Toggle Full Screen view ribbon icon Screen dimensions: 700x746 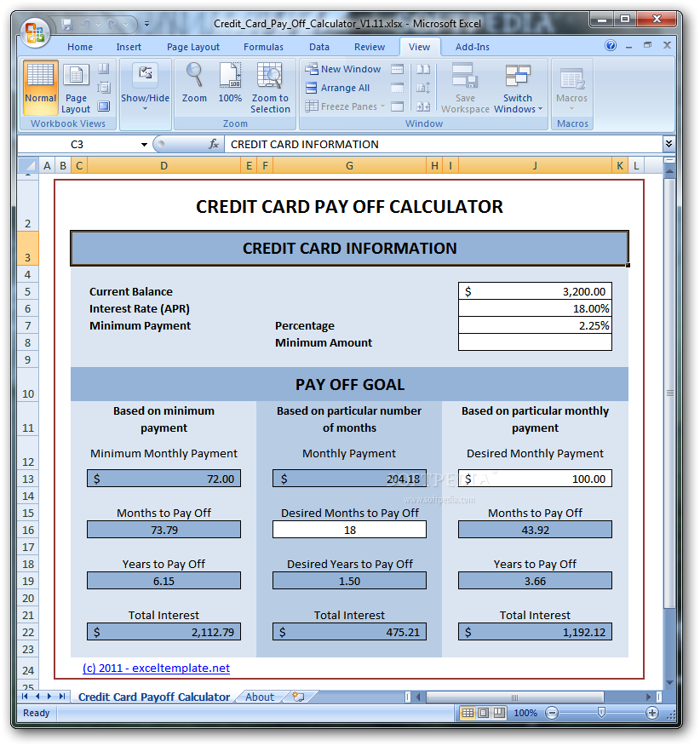click(x=104, y=106)
